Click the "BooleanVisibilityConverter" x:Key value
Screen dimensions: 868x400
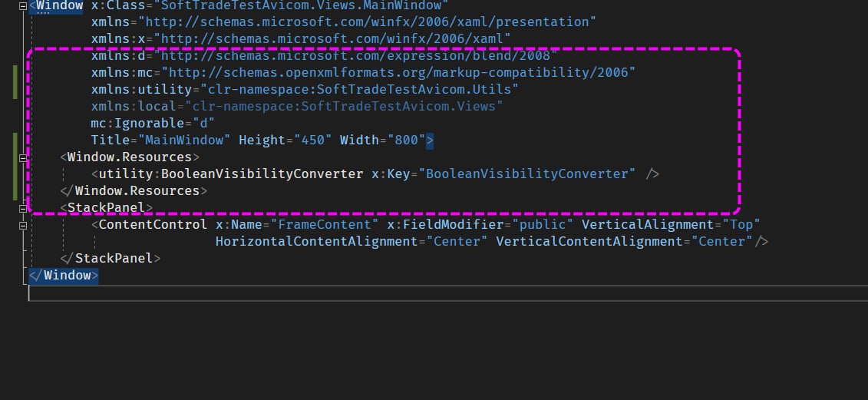pos(527,174)
